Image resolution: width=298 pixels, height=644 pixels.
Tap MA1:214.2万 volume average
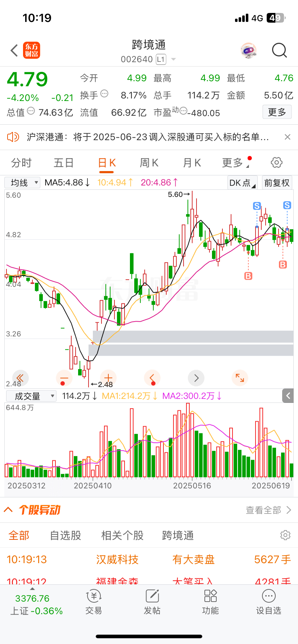click(130, 396)
